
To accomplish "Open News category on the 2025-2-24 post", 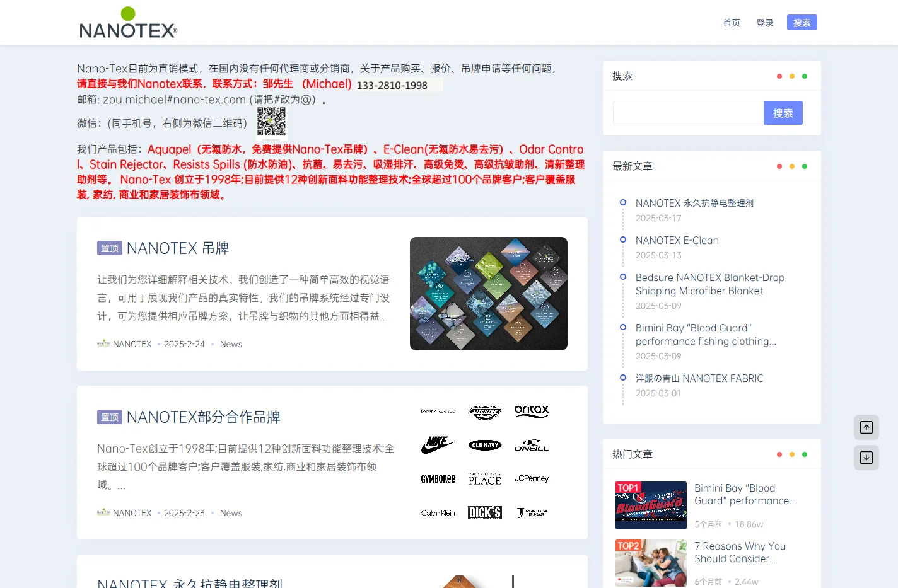I will click(231, 344).
